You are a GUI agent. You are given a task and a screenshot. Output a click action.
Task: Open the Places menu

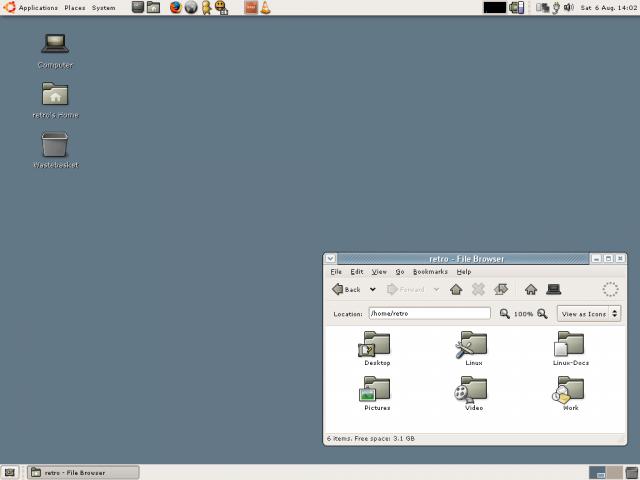(x=75, y=8)
